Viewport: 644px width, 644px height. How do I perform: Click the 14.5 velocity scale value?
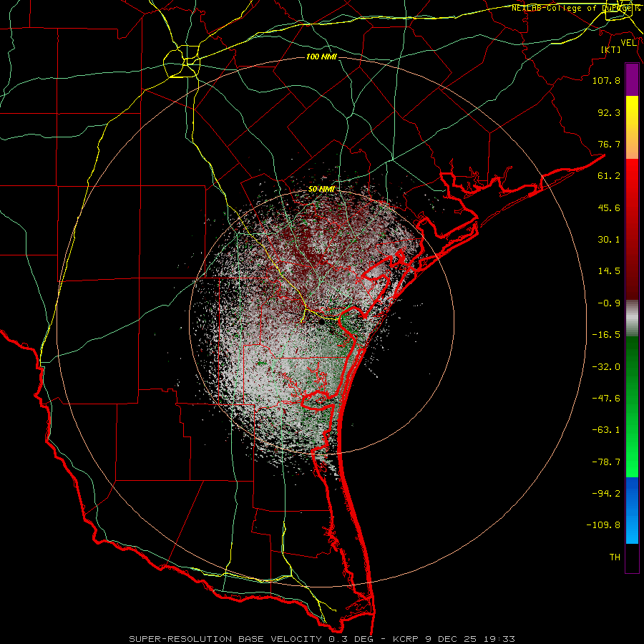609,271
